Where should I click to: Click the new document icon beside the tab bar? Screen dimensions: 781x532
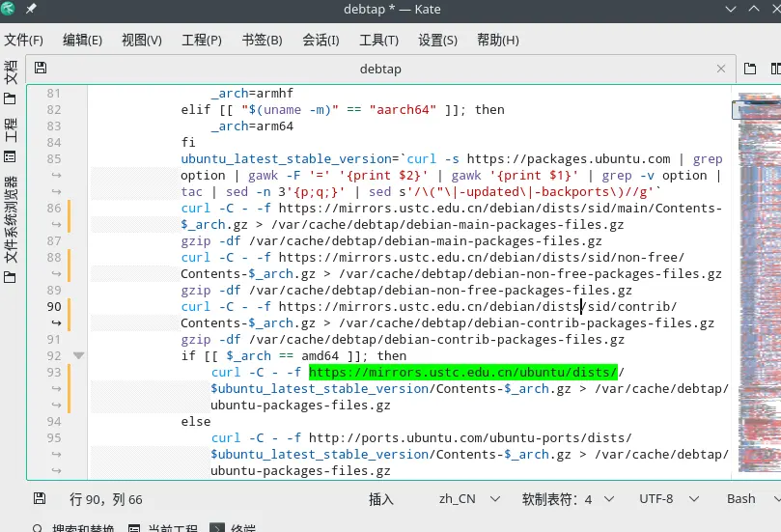(x=750, y=69)
